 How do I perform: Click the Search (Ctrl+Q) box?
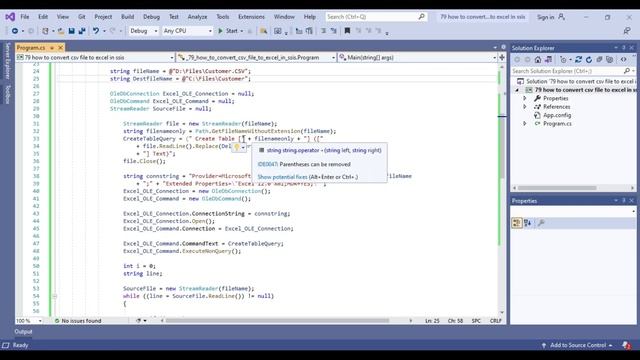tap(376, 17)
